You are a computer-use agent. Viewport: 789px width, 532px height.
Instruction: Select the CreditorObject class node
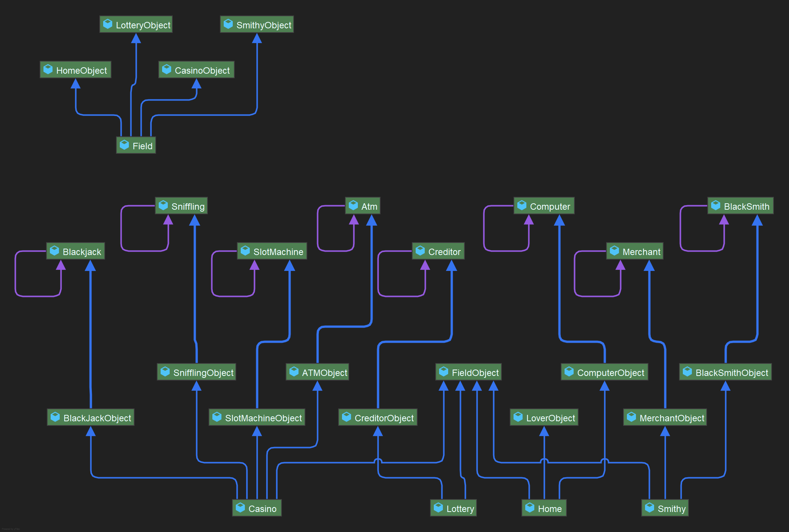(x=378, y=418)
